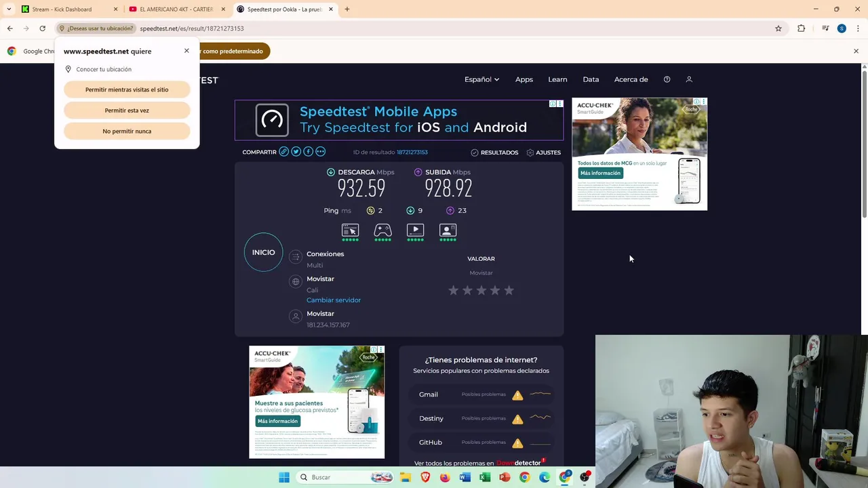This screenshot has height=488, width=868.
Task: Open the Learn menu item
Action: coord(557,79)
